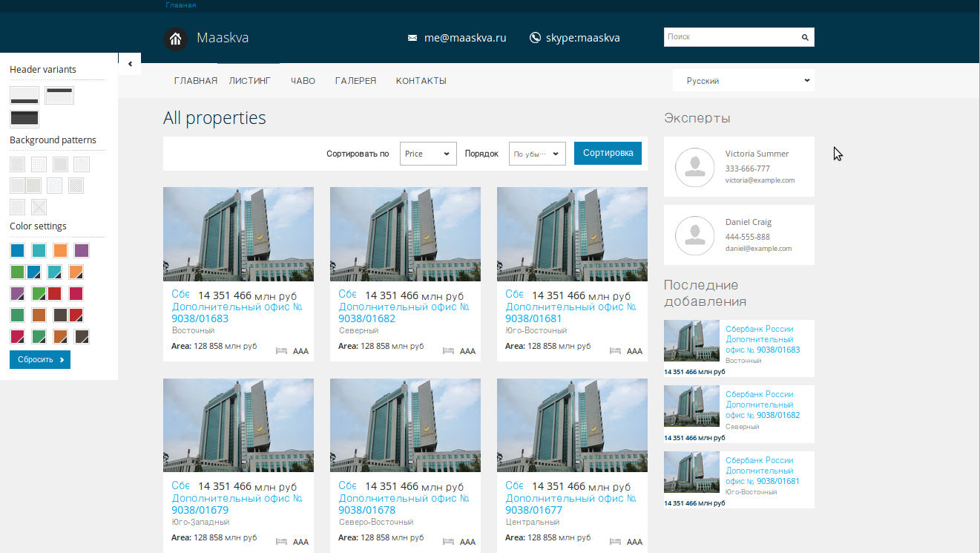Open the building photo of the 9038/01683 card
This screenshot has width=980, height=553.
[x=238, y=234]
